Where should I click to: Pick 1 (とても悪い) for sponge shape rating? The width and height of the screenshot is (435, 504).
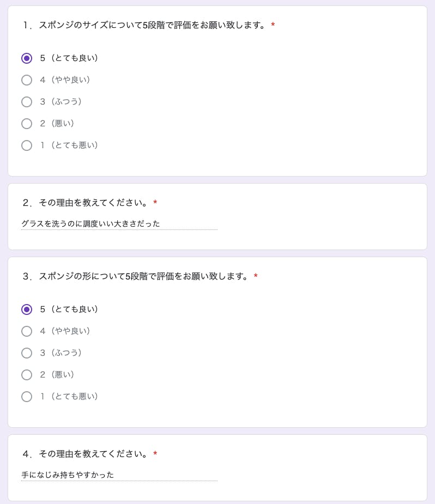27,397
